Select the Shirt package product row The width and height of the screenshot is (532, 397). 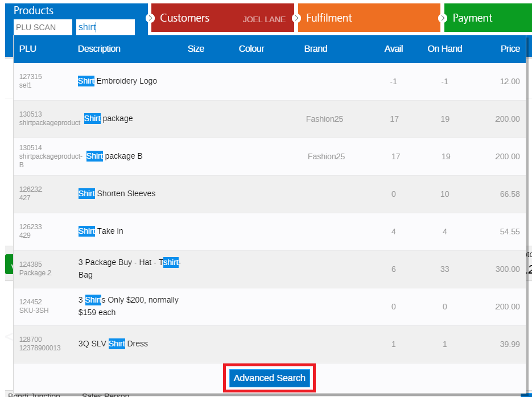click(269, 119)
